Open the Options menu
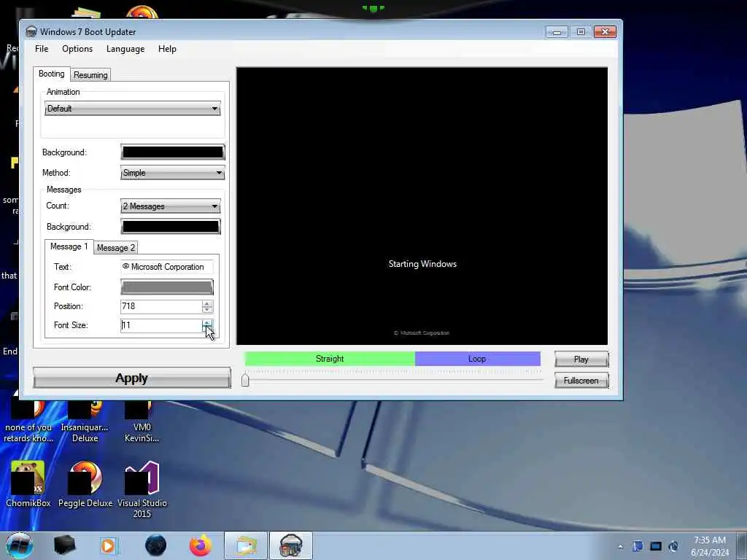Image resolution: width=747 pixels, height=560 pixels. tap(77, 49)
